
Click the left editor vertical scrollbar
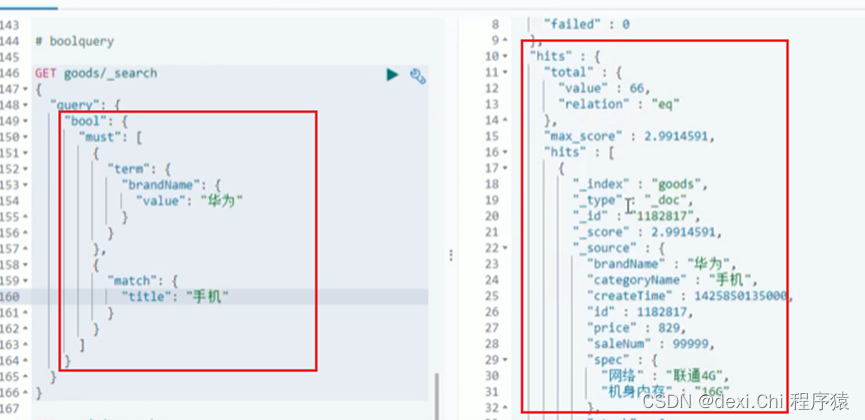coord(437,395)
